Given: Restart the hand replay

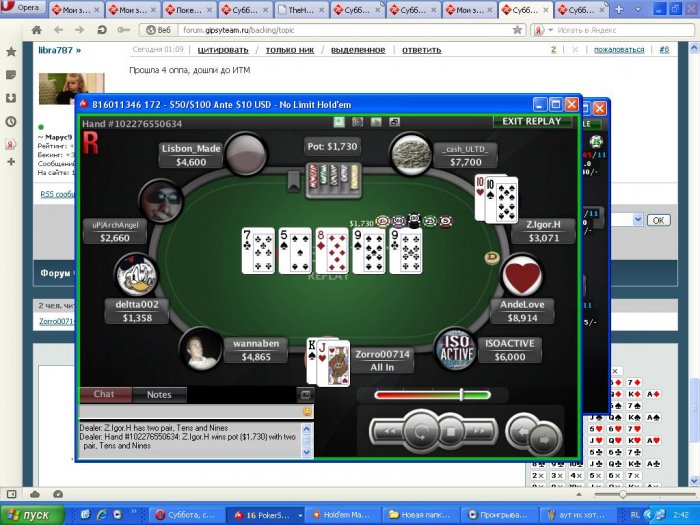Looking at the screenshot, I should [420, 432].
